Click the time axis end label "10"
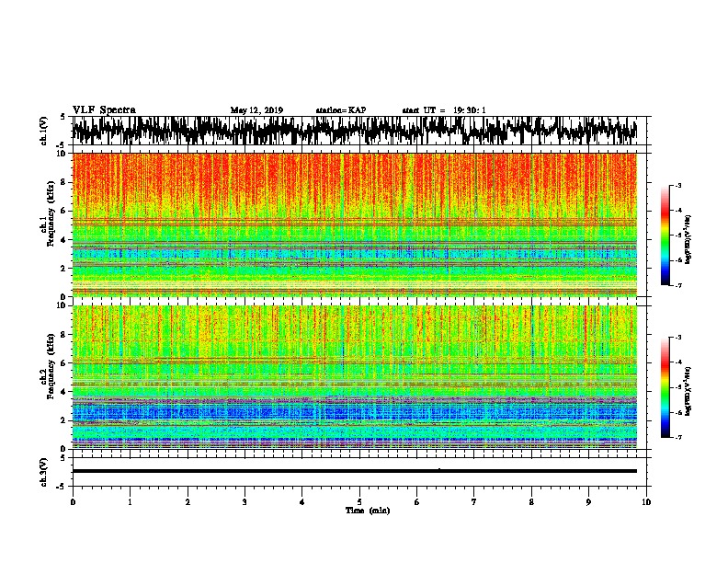The height and width of the screenshot is (563, 728). click(x=646, y=502)
